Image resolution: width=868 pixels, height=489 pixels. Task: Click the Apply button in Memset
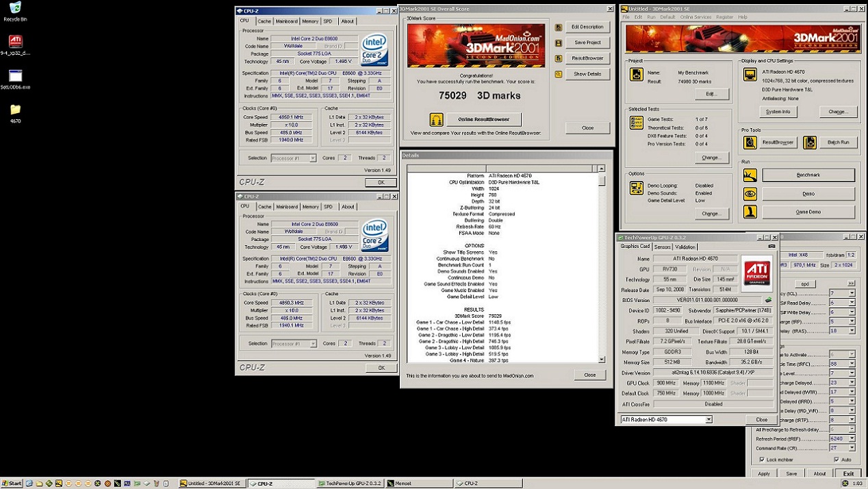click(x=764, y=473)
